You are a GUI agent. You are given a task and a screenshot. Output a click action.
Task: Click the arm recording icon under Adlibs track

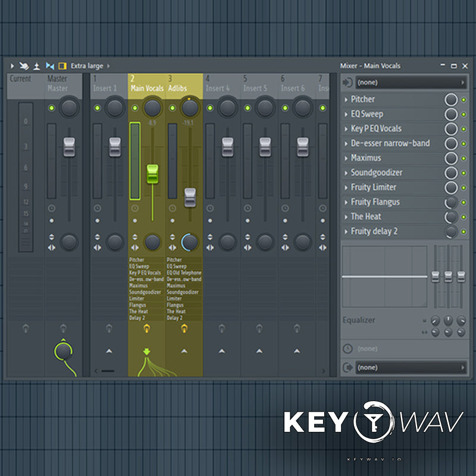tap(184, 328)
